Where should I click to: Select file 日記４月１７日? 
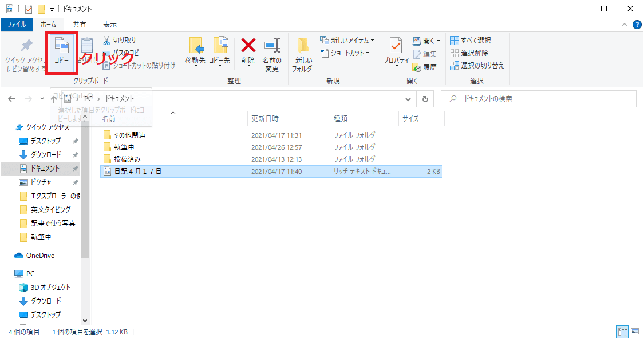pos(271,172)
